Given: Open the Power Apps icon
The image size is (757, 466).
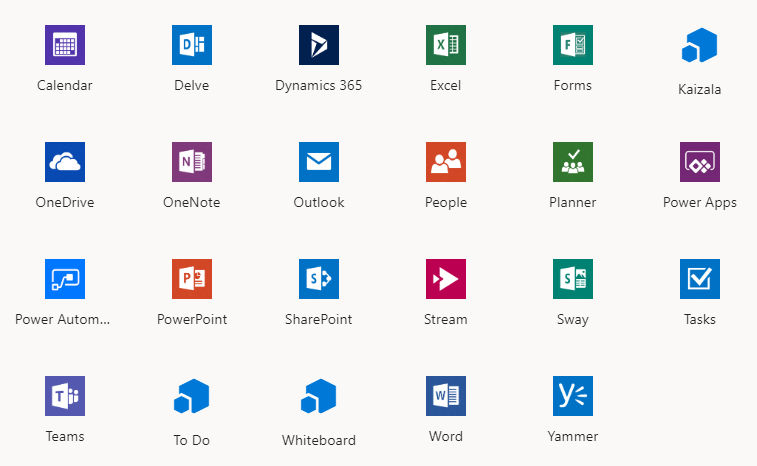Looking at the screenshot, I should tap(700, 162).
